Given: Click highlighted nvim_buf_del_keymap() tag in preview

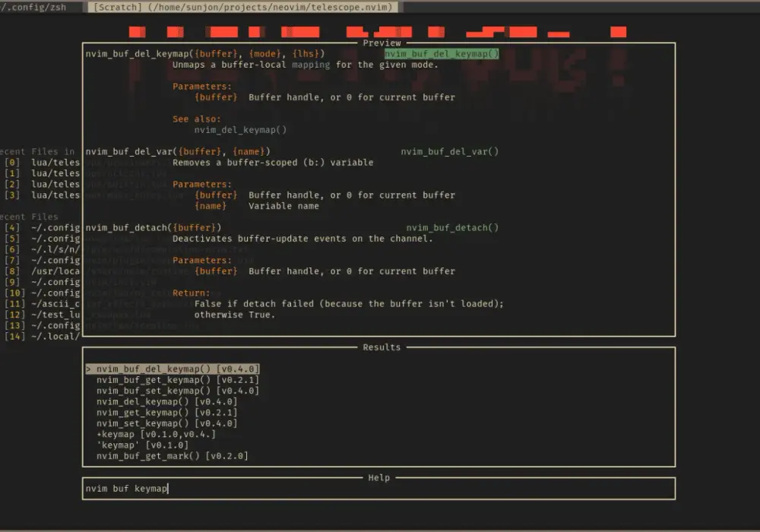Looking at the screenshot, I should point(442,54).
